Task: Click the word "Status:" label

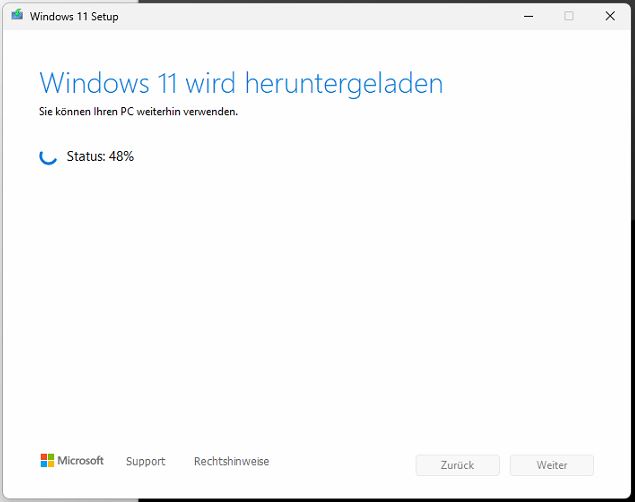Action: point(86,157)
